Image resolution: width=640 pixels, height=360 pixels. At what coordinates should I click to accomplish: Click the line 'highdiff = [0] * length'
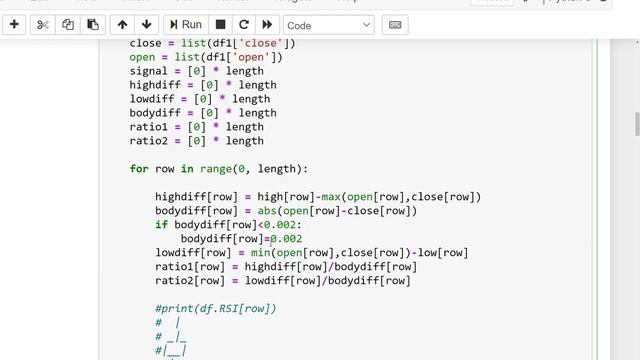pos(203,85)
